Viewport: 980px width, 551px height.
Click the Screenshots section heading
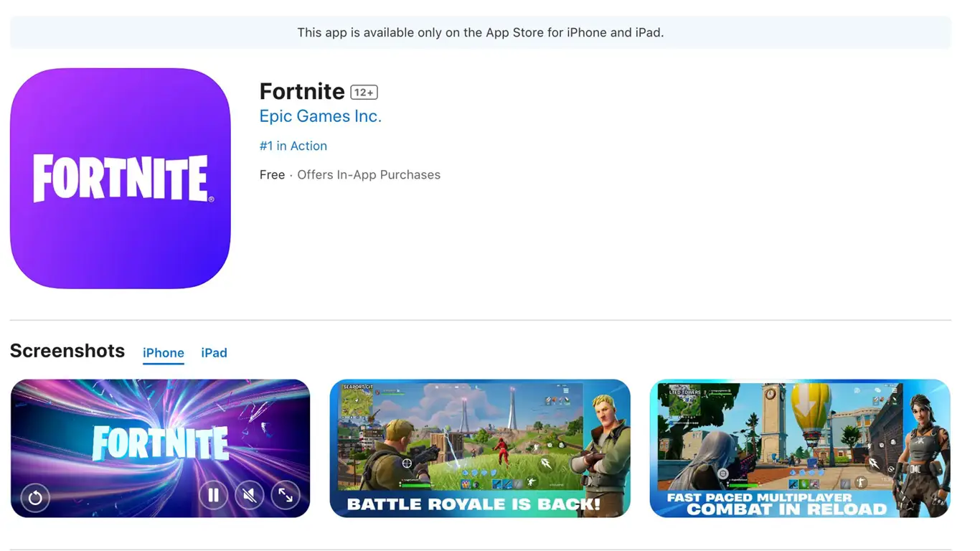pos(67,351)
